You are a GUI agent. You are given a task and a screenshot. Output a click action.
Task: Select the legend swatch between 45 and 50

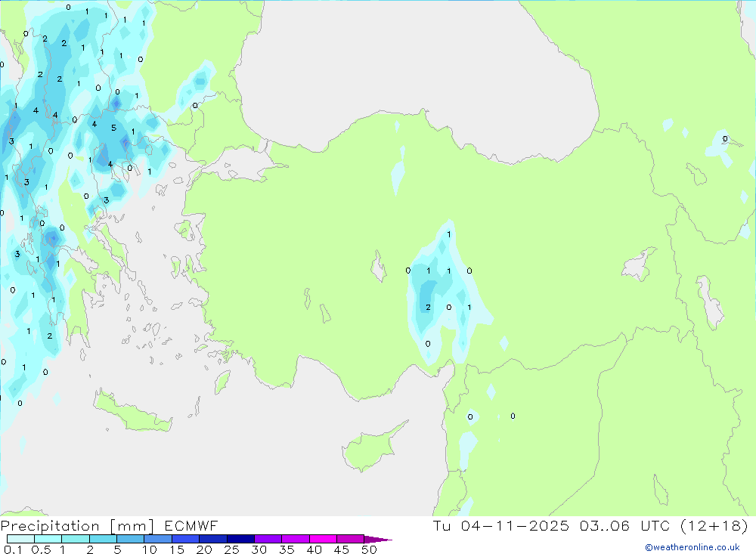[350, 539]
